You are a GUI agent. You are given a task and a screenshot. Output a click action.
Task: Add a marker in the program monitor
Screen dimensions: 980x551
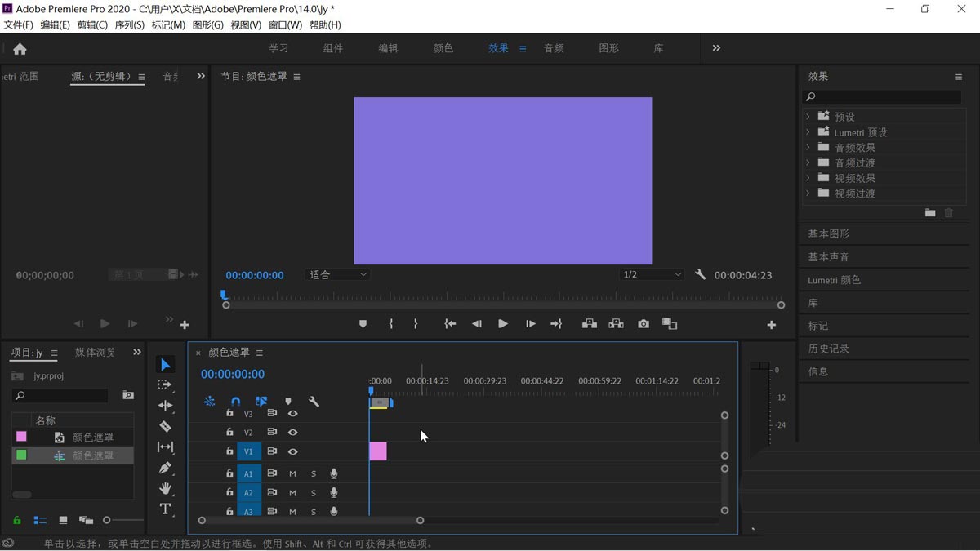363,323
